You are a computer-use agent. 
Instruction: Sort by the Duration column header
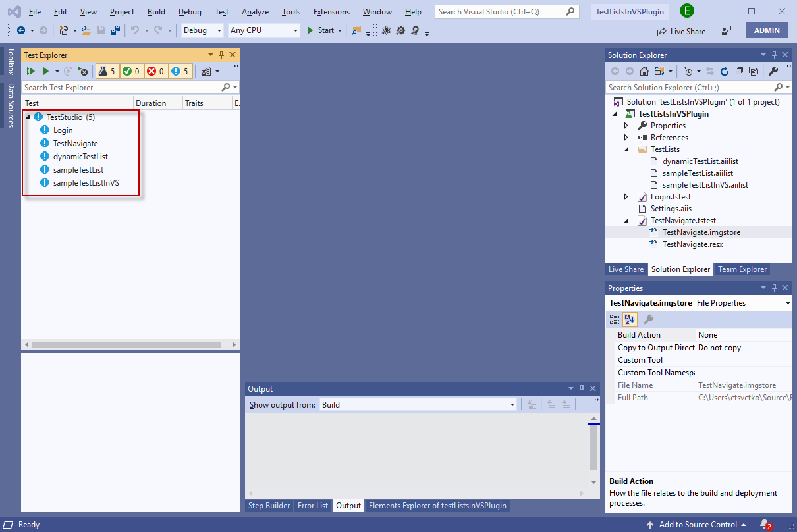pos(158,103)
